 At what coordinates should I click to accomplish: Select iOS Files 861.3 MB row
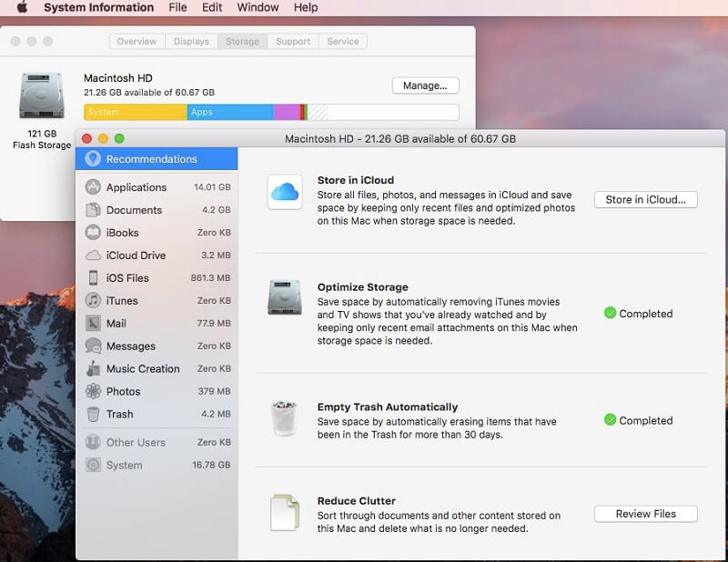pos(157,278)
